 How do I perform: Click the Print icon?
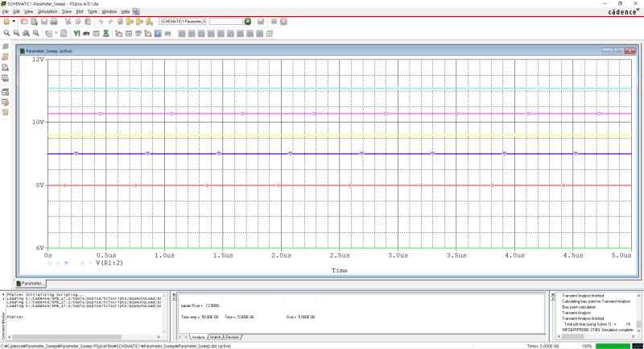tap(54, 22)
